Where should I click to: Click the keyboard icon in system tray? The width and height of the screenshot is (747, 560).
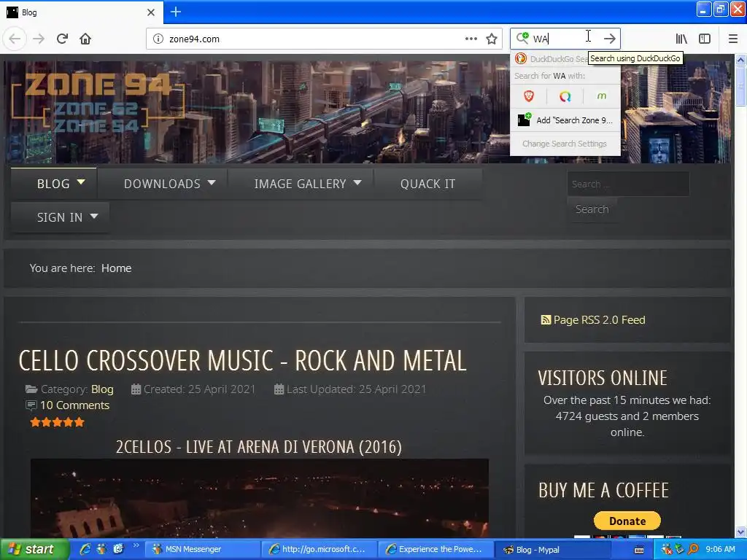click(x=639, y=550)
